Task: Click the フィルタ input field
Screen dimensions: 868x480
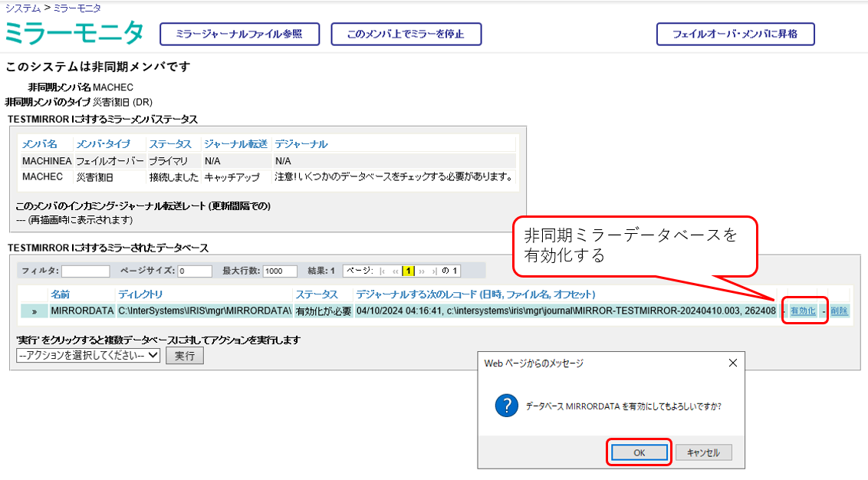Action: point(86,271)
